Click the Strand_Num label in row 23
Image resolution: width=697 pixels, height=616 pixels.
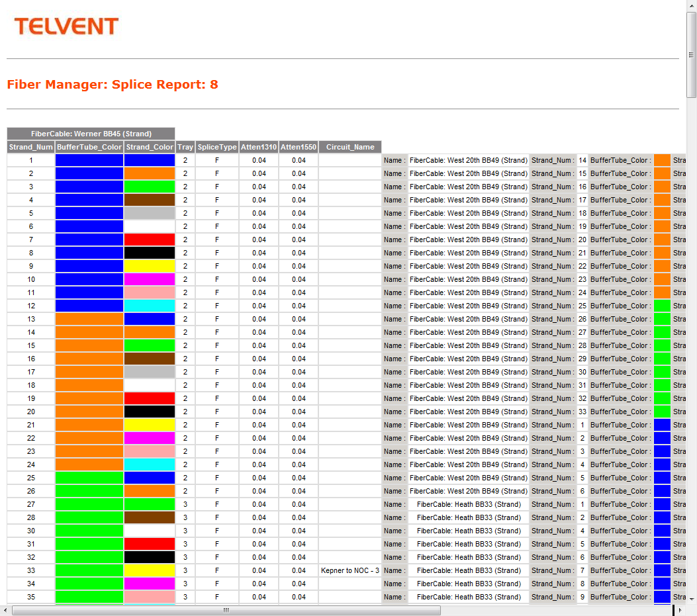pos(553,451)
